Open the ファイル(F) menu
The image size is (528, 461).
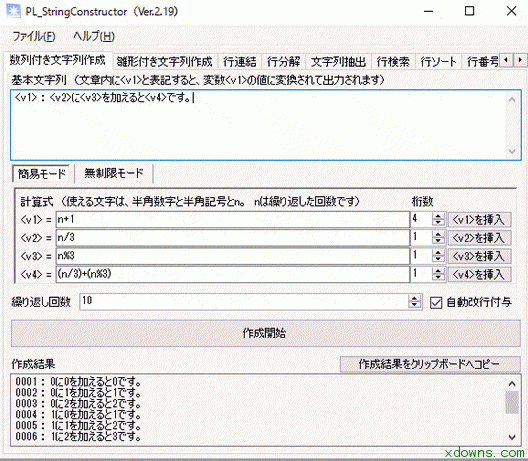[x=34, y=36]
